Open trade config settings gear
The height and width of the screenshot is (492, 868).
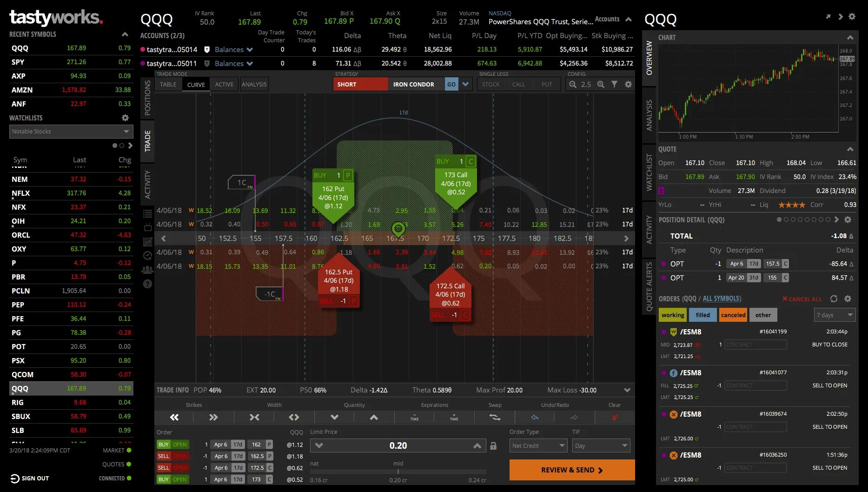[x=628, y=84]
